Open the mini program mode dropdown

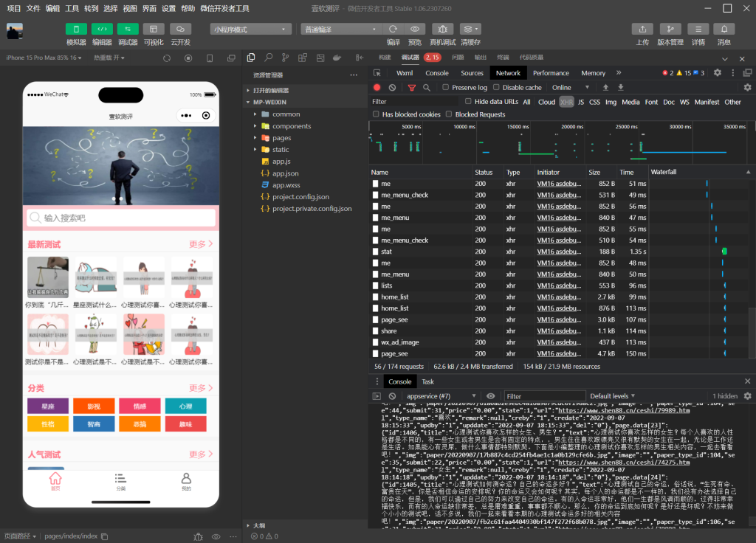click(x=251, y=30)
